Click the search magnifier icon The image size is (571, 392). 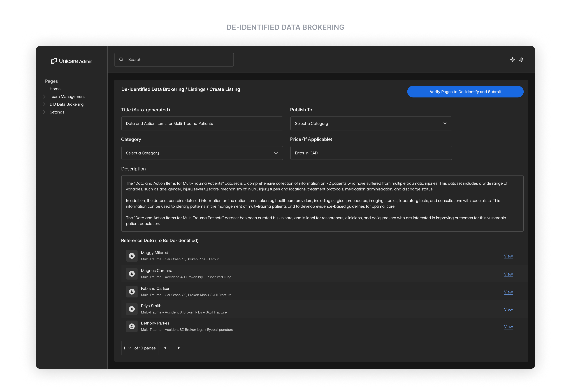pos(121,59)
